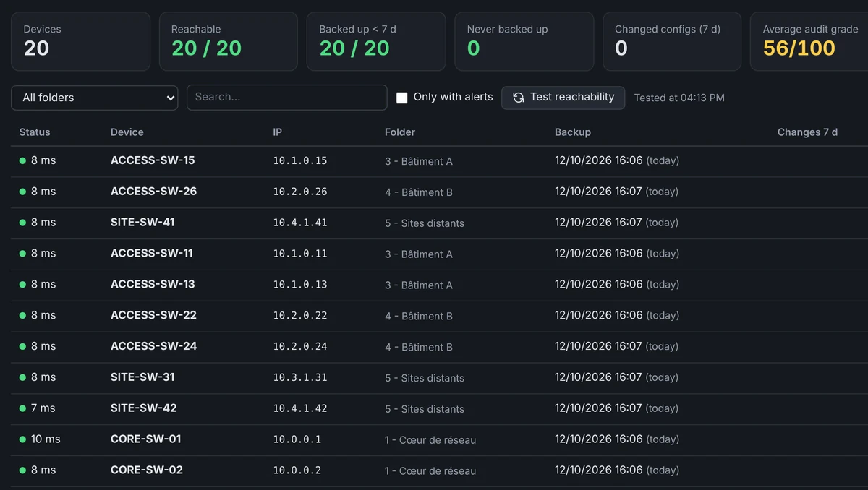
Task: Open device CORE-SW-02
Action: (x=147, y=470)
